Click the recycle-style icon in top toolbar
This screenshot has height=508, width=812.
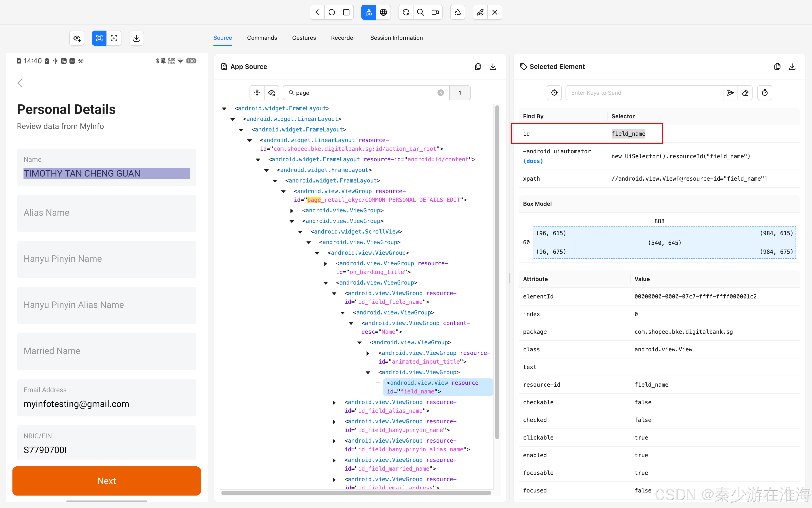point(458,12)
